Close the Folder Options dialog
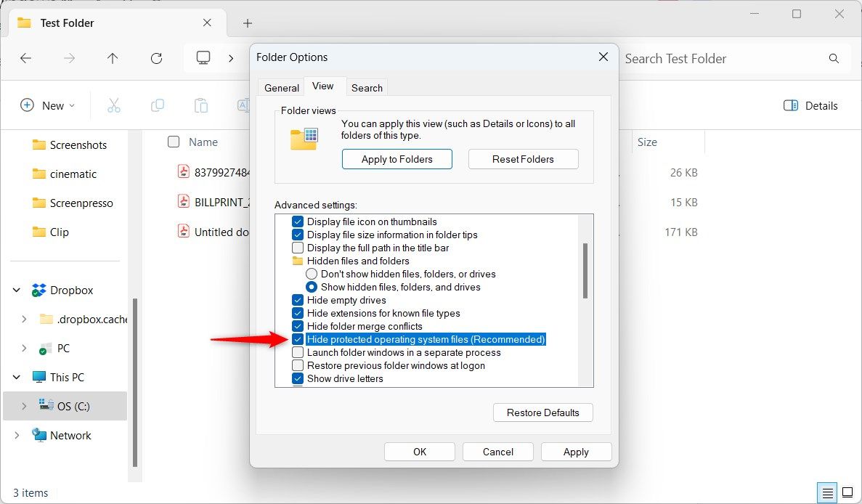 click(x=603, y=57)
